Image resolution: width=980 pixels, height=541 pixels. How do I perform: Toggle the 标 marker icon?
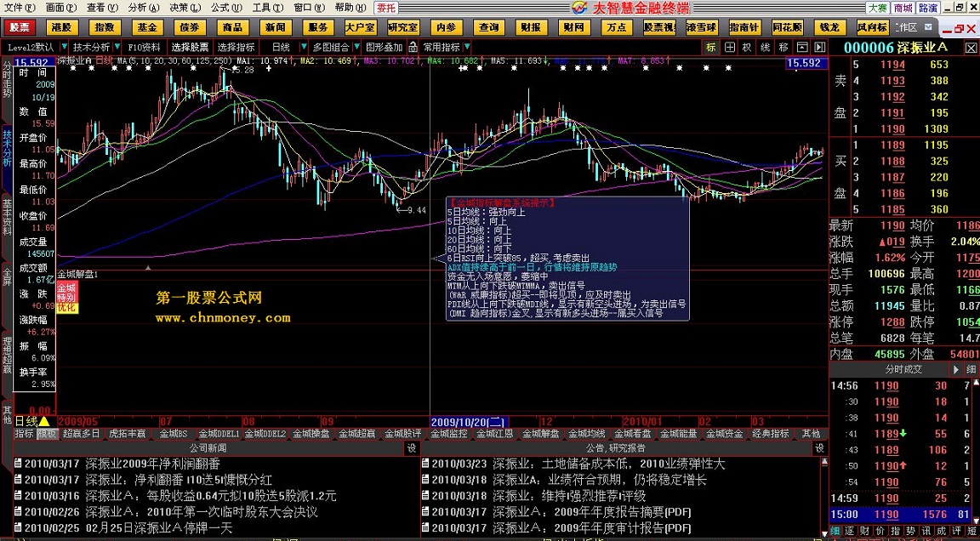point(711,47)
